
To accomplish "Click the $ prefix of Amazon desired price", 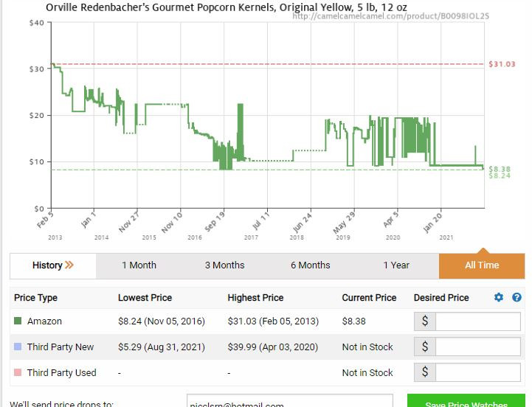I will 425,321.
